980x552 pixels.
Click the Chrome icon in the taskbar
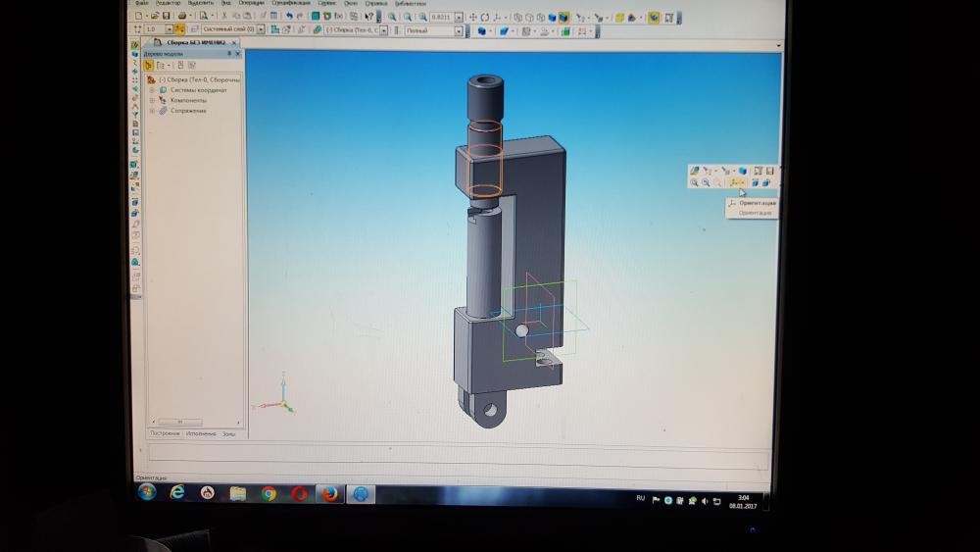(x=269, y=493)
